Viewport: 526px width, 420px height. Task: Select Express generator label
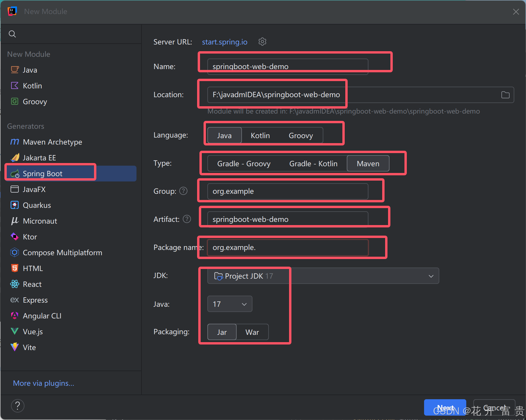(35, 300)
